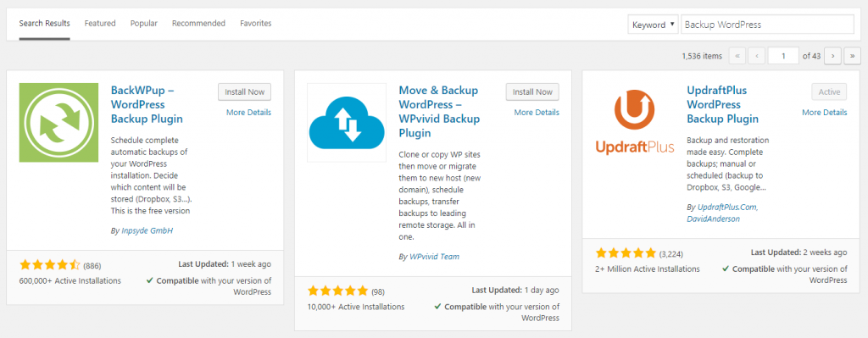Viewport: 868px width, 338px height.
Task: Open More Details for WPvivid Backup
Action: tap(537, 113)
